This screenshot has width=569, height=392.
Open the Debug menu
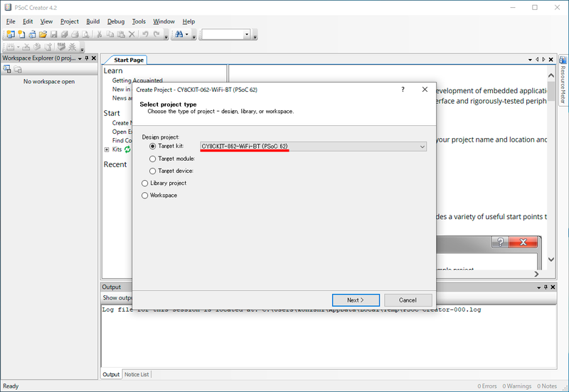(116, 21)
